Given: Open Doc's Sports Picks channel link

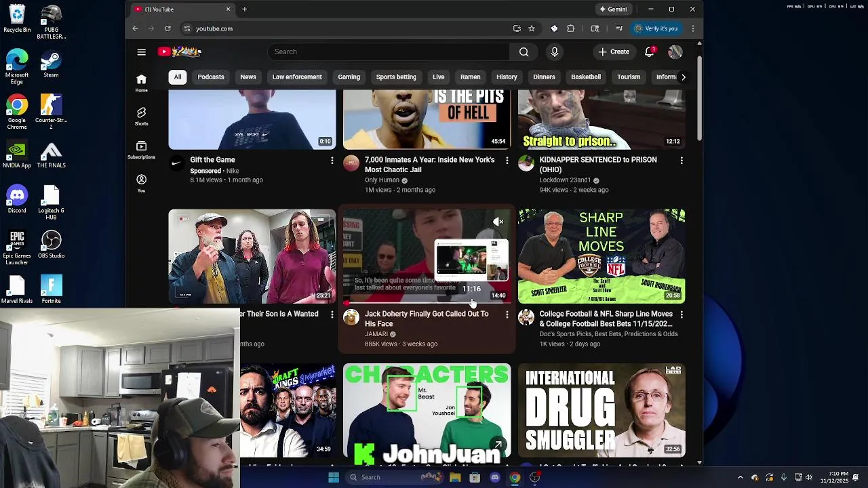Looking at the screenshot, I should coord(608,334).
